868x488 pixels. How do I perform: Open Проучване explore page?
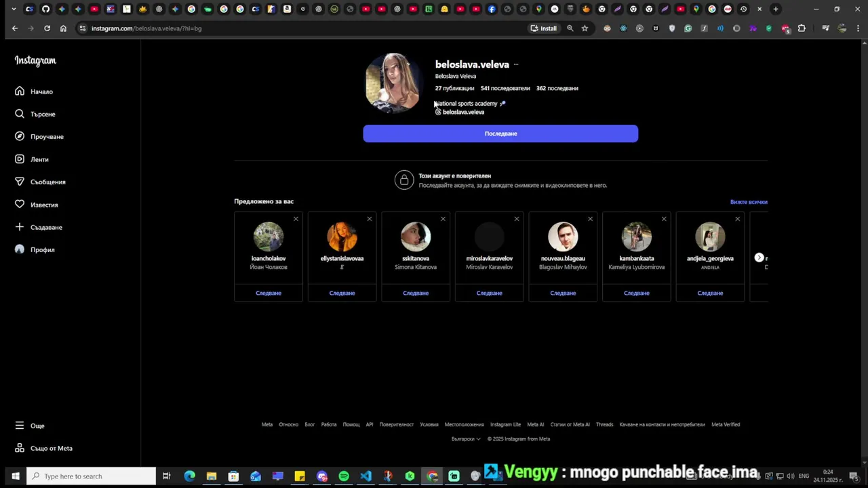point(39,136)
